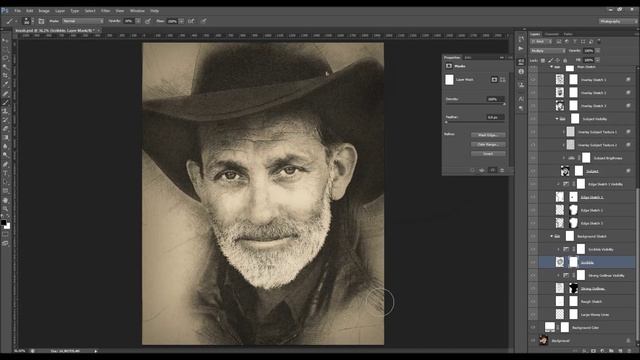
Task: Open the Layer menu
Action: coord(60,11)
